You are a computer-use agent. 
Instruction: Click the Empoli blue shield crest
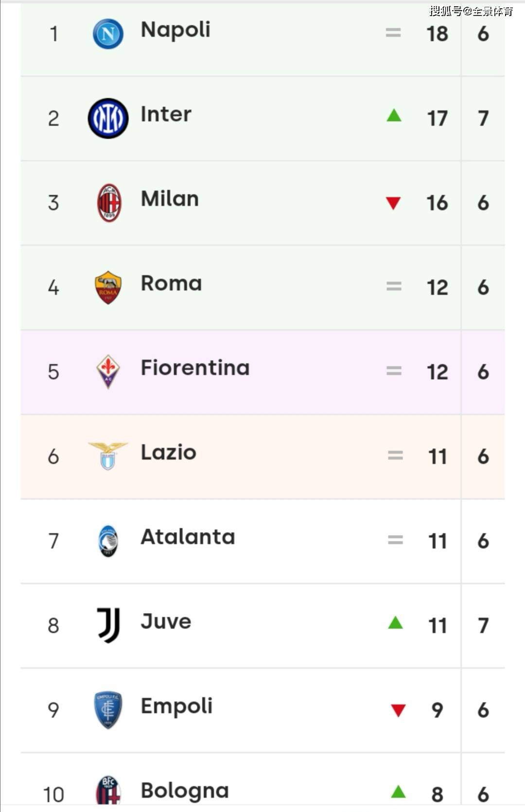pos(108,709)
